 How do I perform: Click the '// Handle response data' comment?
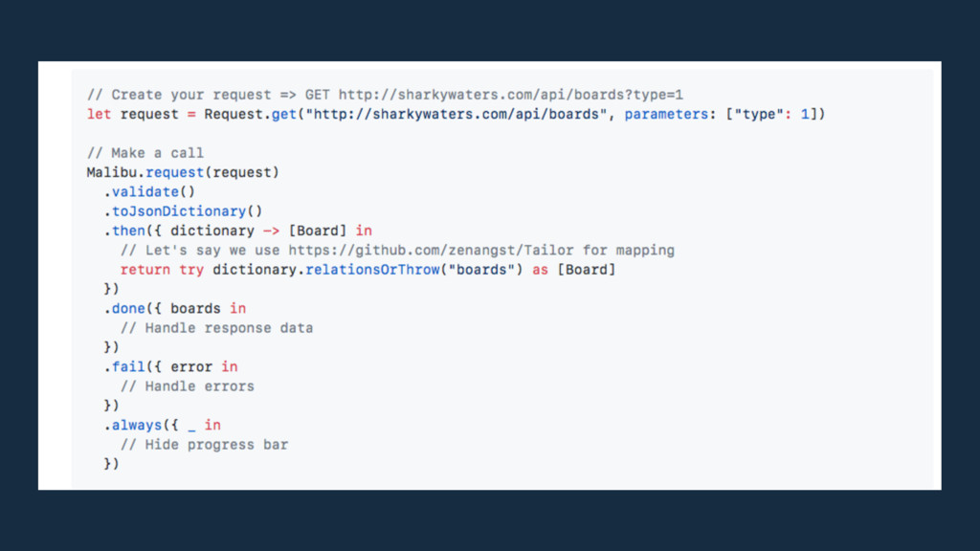216,328
